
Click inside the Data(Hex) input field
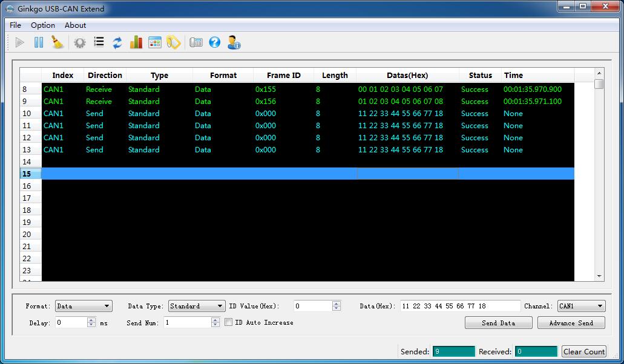tap(459, 306)
